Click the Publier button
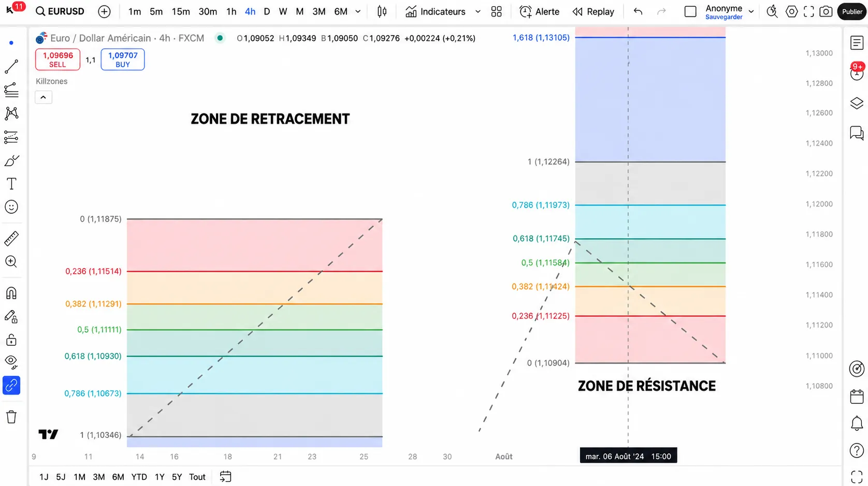Screen dimensions: 868x486 point(852,11)
